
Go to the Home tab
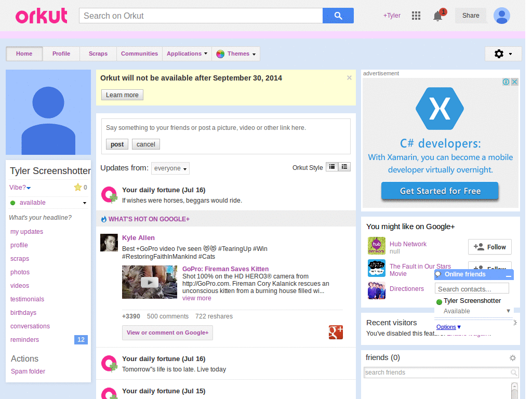tap(24, 54)
